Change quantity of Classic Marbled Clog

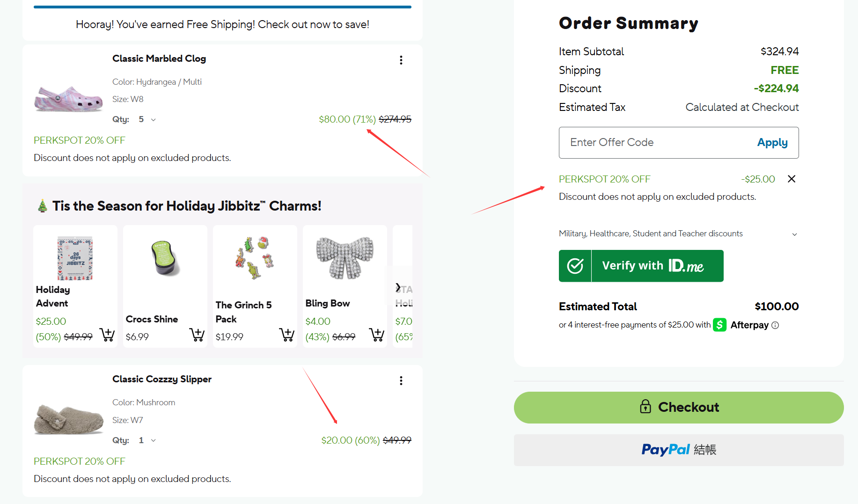click(147, 119)
